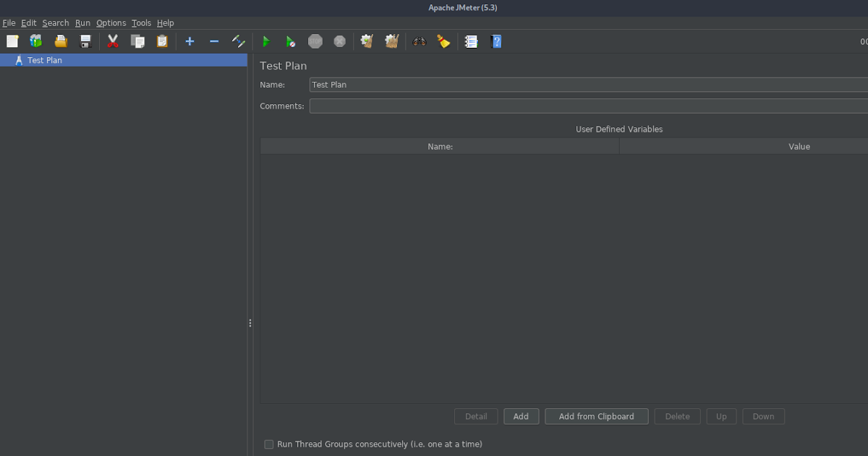Image resolution: width=868 pixels, height=456 pixels.
Task: Open the Tools menu
Action: pyautogui.click(x=141, y=23)
